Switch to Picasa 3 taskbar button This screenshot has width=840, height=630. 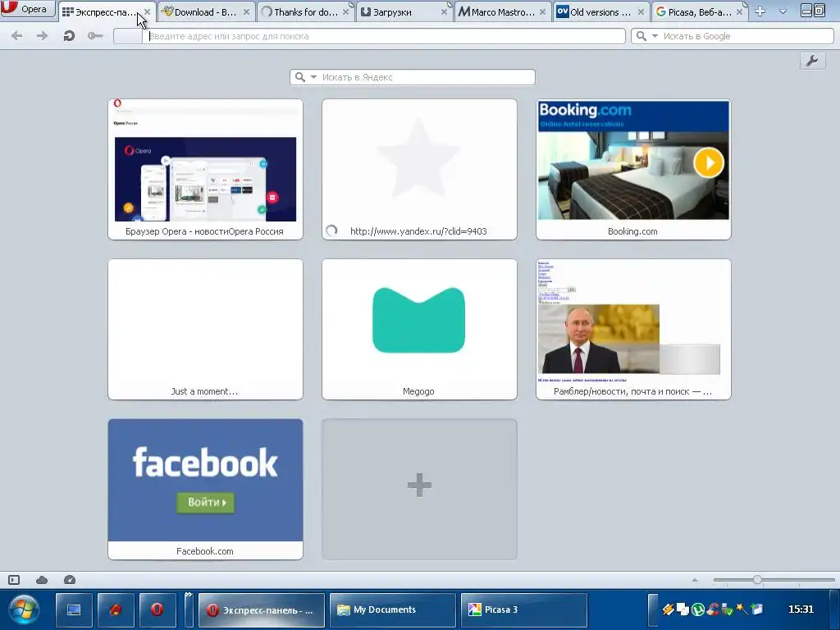click(x=524, y=610)
